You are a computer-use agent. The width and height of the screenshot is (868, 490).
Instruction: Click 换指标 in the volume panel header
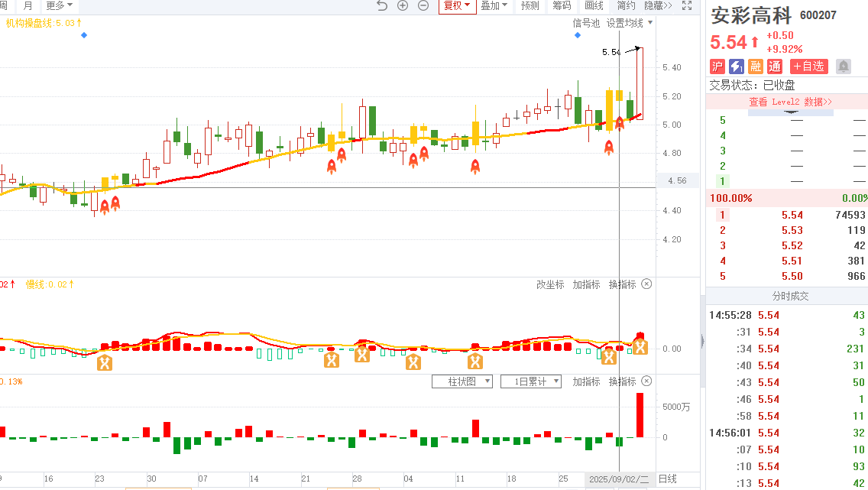pyautogui.click(x=622, y=381)
